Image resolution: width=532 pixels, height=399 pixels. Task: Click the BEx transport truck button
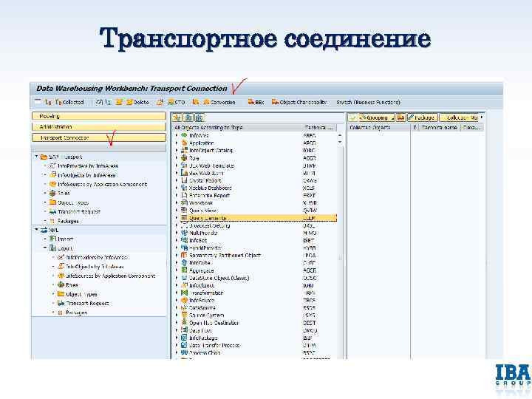pos(256,102)
